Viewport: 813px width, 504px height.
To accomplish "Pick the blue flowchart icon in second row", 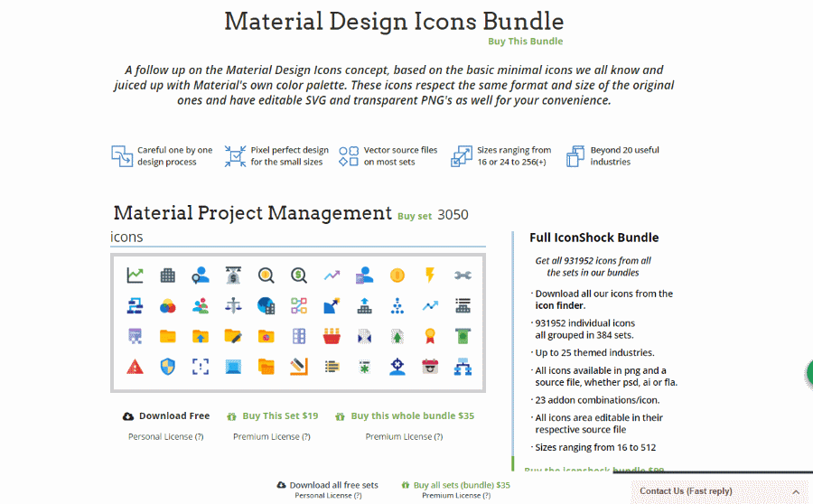I will point(135,306).
